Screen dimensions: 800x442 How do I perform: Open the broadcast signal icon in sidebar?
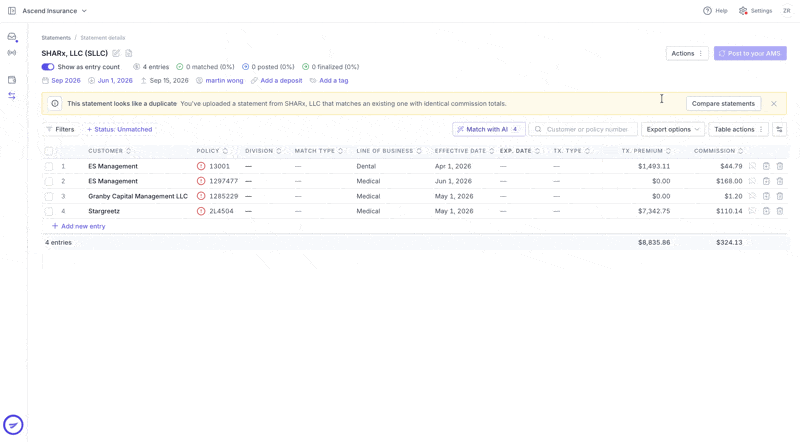12,53
